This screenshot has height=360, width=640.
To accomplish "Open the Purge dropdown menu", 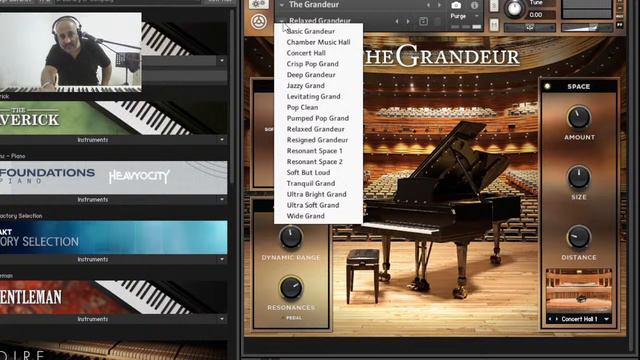I will click(464, 16).
